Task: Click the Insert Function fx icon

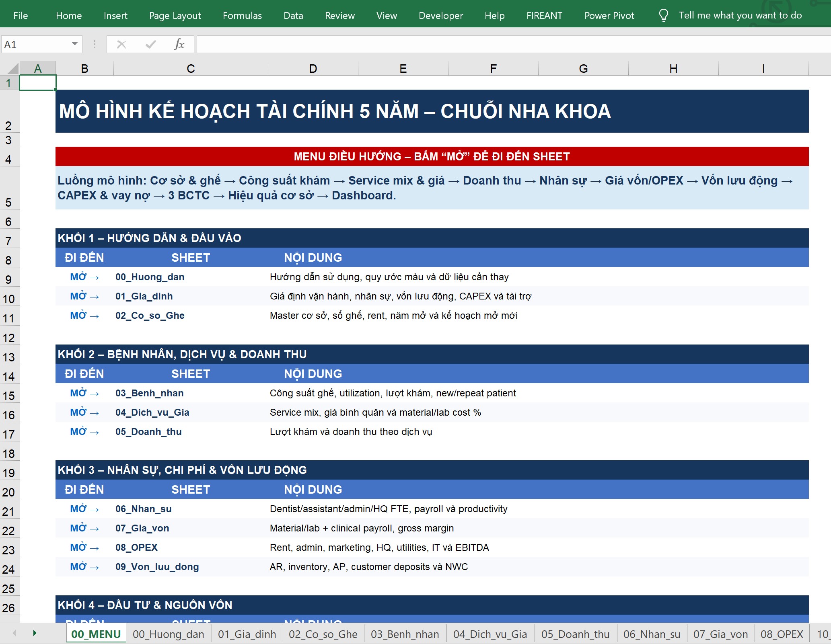Action: tap(179, 44)
